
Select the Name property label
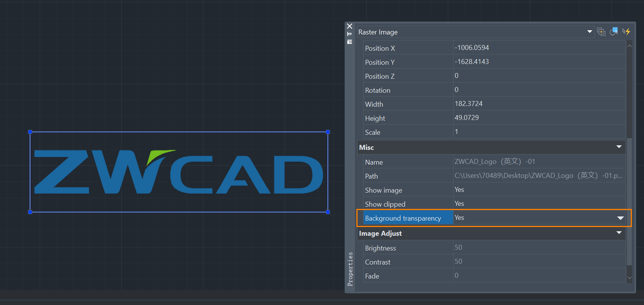[x=374, y=162]
